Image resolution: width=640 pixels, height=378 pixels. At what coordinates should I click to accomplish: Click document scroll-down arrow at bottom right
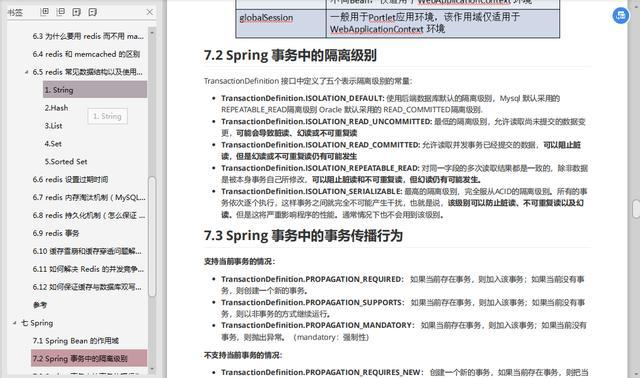(636, 374)
